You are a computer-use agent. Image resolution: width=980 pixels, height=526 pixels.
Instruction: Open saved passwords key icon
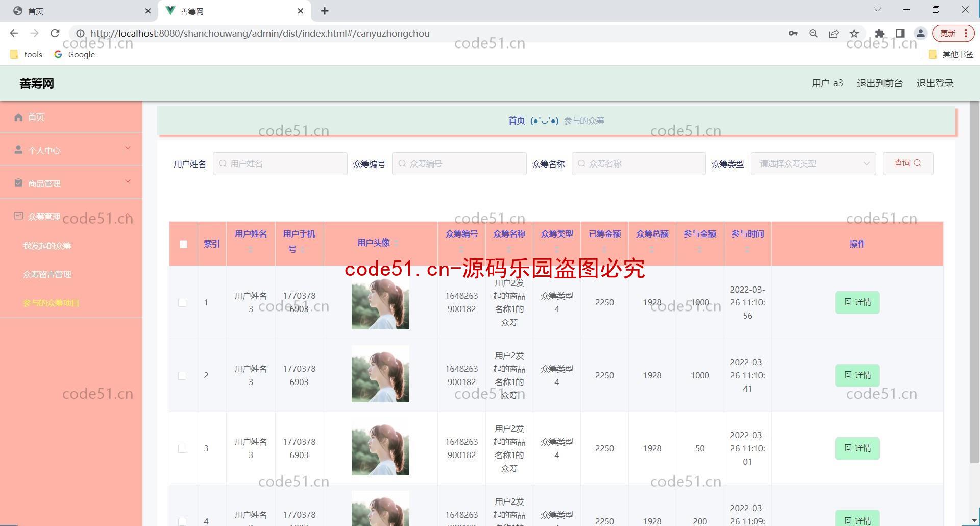click(x=793, y=33)
